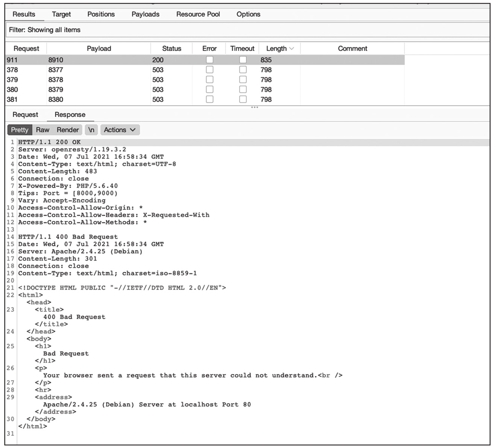495x448 pixels.
Task: Open the Request message tab
Action: tap(25, 115)
